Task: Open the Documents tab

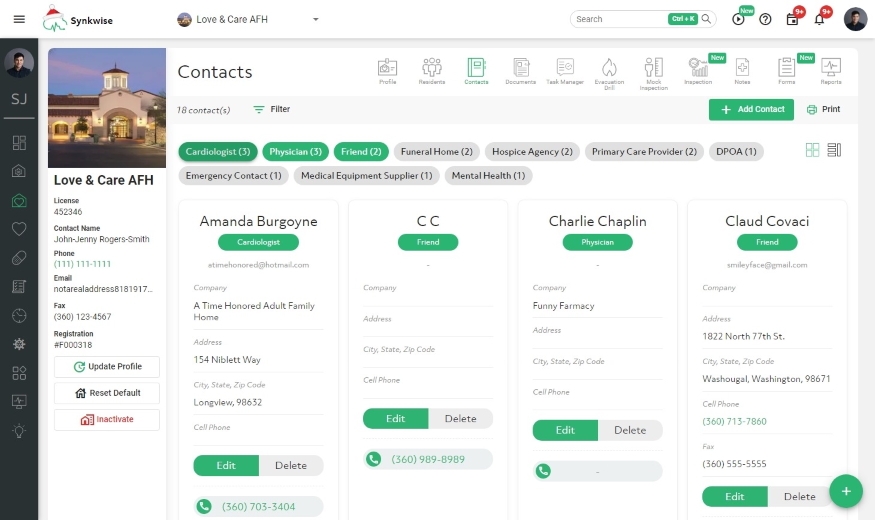Action: point(520,72)
